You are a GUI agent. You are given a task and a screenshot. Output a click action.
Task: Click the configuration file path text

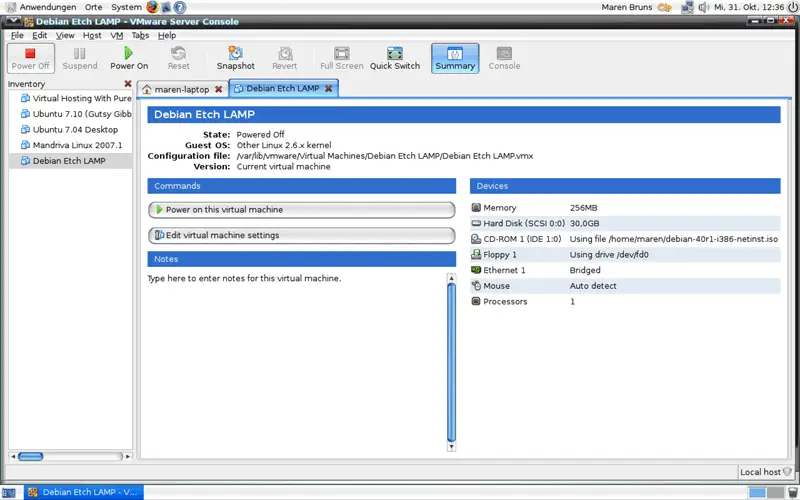(x=385, y=156)
